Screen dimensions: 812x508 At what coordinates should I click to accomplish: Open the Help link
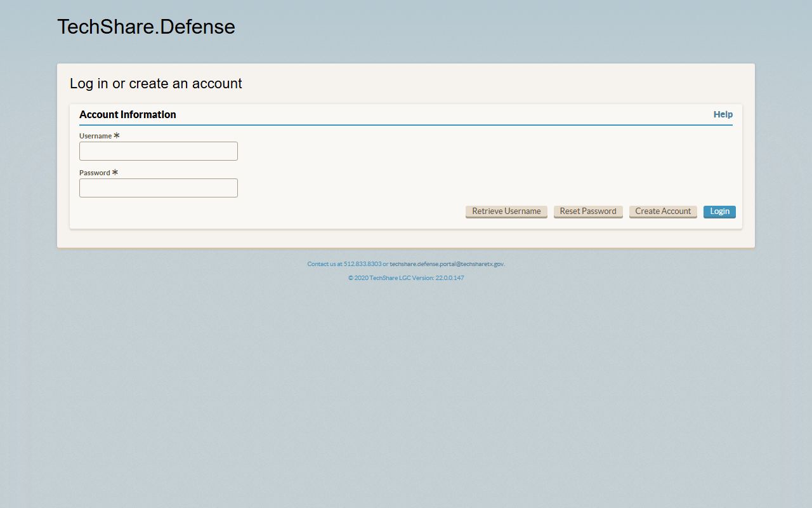pyautogui.click(x=723, y=114)
